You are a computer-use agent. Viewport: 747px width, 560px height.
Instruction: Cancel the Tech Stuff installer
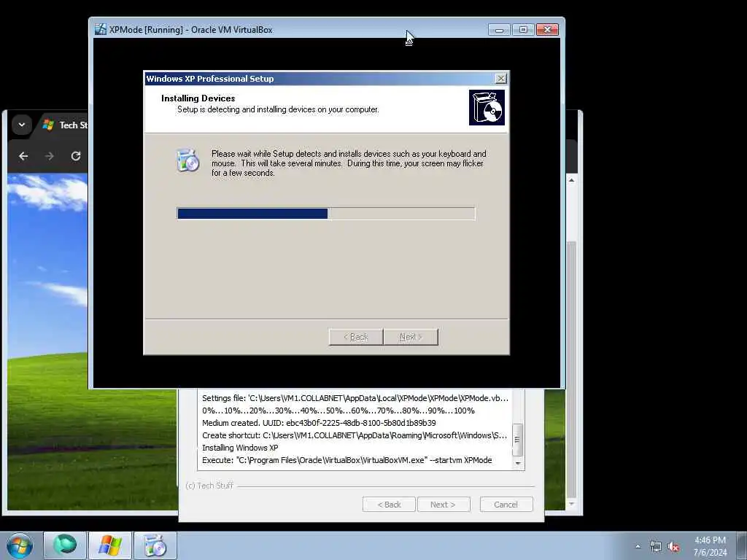click(506, 505)
